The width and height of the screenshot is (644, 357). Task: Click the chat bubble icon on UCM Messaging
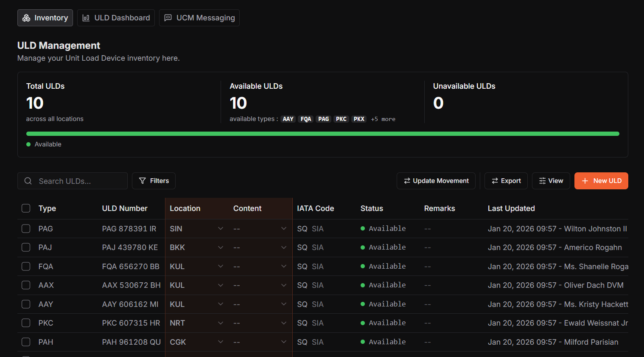168,17
